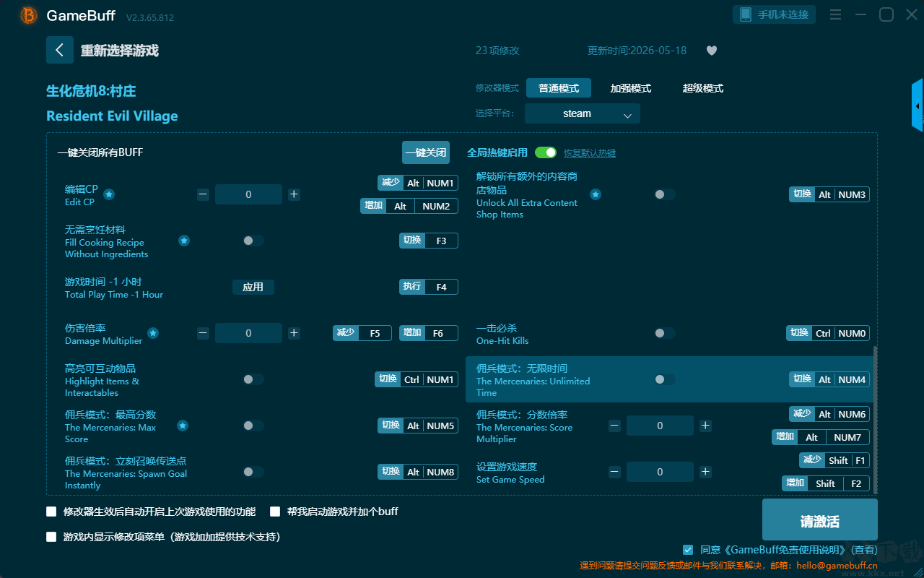Click Alt NUM1 decrease hotkey for Edit CP

(418, 183)
